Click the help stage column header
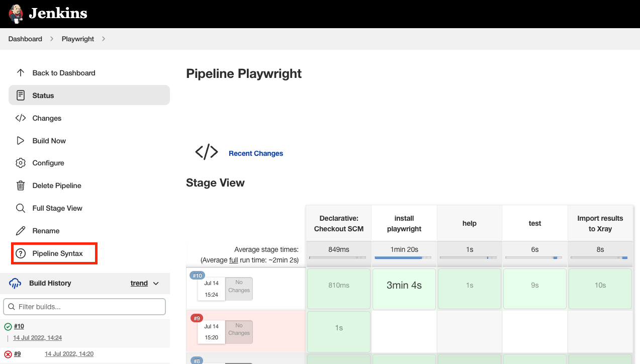The image size is (640, 364). click(470, 223)
